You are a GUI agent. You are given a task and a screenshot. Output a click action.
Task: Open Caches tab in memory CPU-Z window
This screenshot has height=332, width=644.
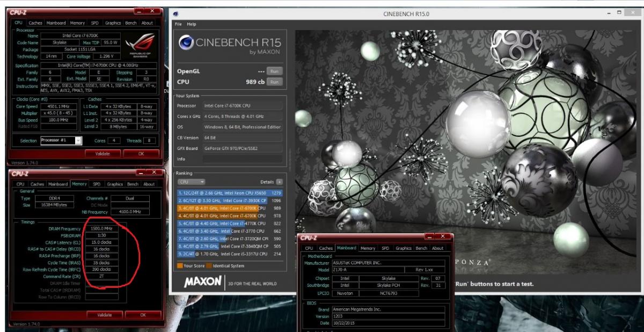coord(37,184)
